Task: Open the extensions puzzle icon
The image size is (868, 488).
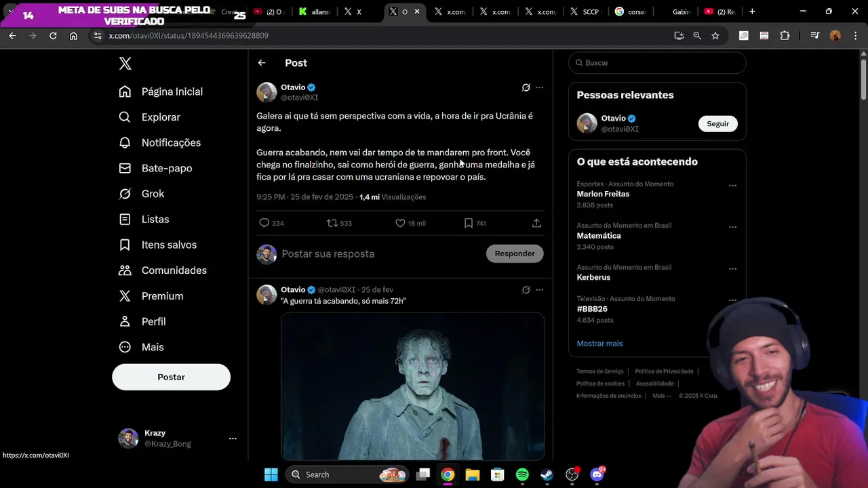Action: (785, 35)
